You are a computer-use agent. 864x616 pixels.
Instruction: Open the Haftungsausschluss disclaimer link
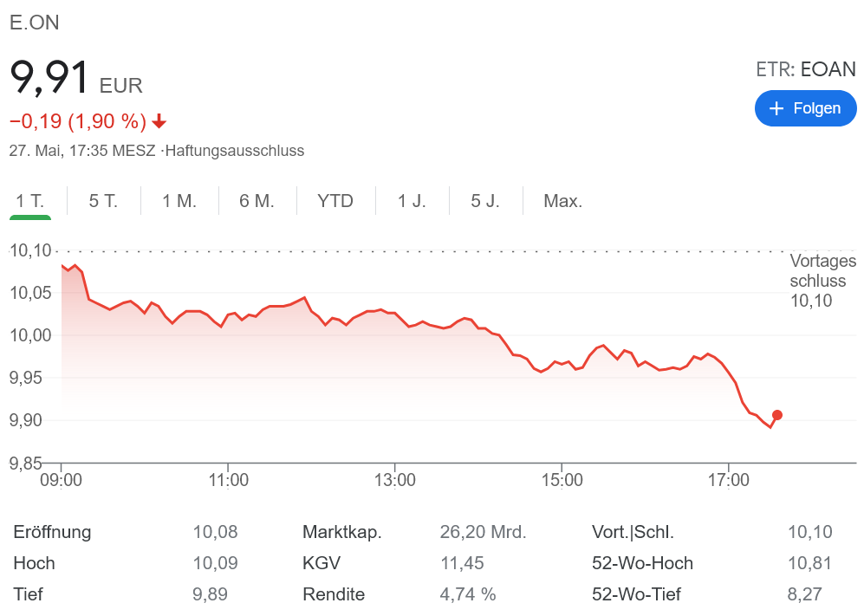pyautogui.click(x=234, y=151)
